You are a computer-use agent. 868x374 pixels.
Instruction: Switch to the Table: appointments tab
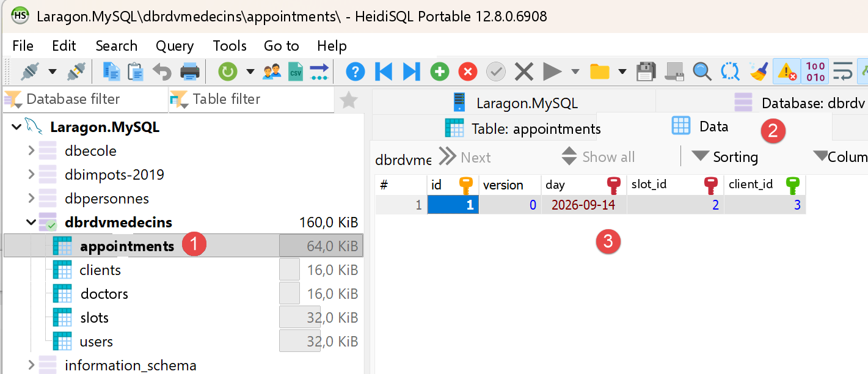click(x=523, y=129)
